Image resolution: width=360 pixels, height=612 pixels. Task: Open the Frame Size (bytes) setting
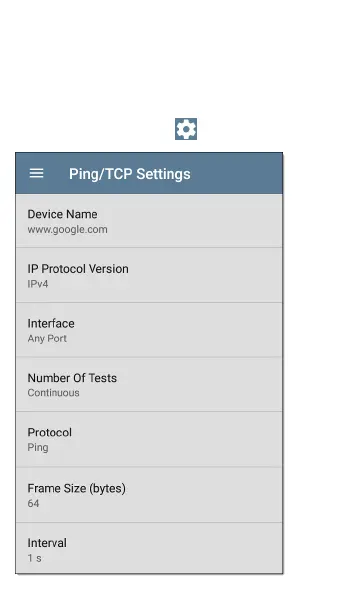(149, 495)
